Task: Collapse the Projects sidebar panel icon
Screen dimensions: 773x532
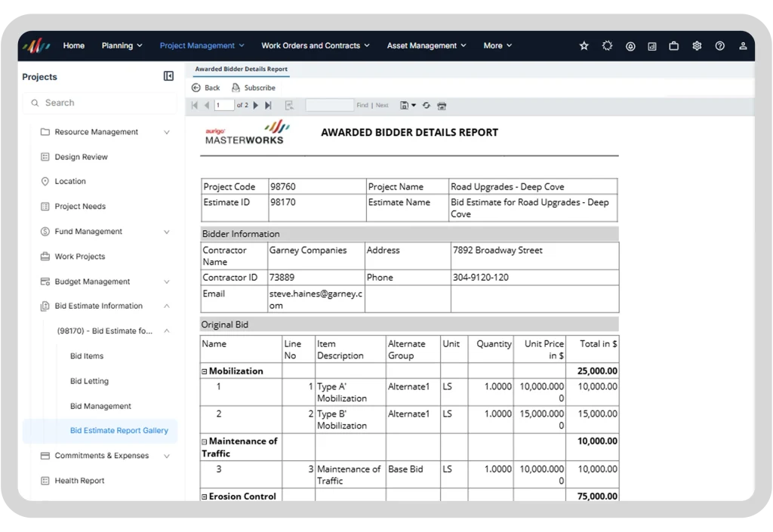Action: (168, 76)
